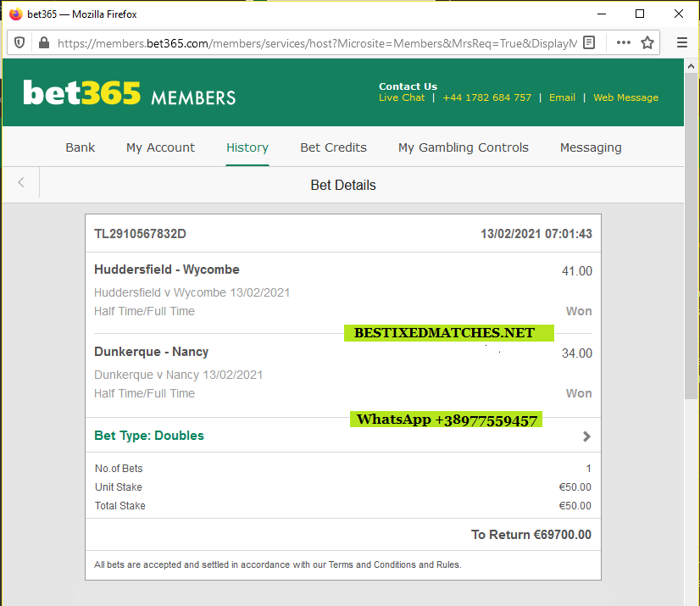Click Won status under Dunkerque - Nancy
The height and width of the screenshot is (606, 700).
click(579, 393)
